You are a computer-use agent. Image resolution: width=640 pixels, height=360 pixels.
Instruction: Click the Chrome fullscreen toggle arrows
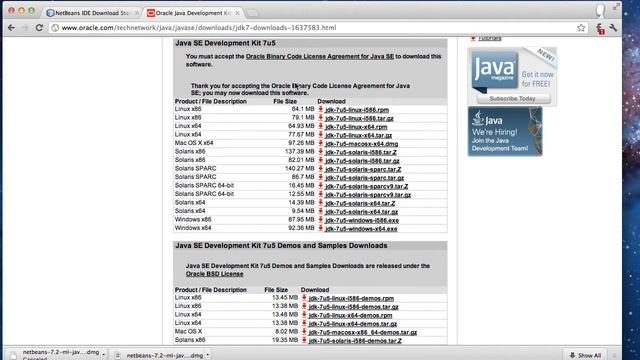[616, 7]
